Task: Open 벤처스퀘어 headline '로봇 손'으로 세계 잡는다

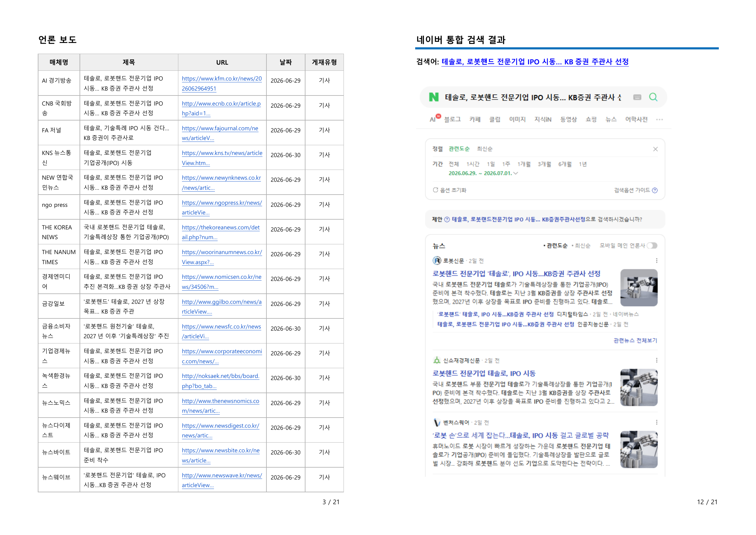Action: pyautogui.click(x=520, y=435)
